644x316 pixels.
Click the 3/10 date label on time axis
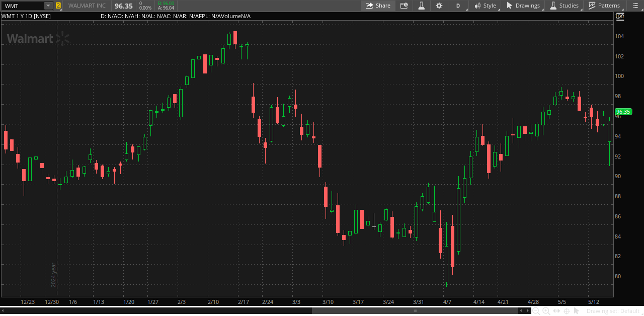click(x=328, y=302)
